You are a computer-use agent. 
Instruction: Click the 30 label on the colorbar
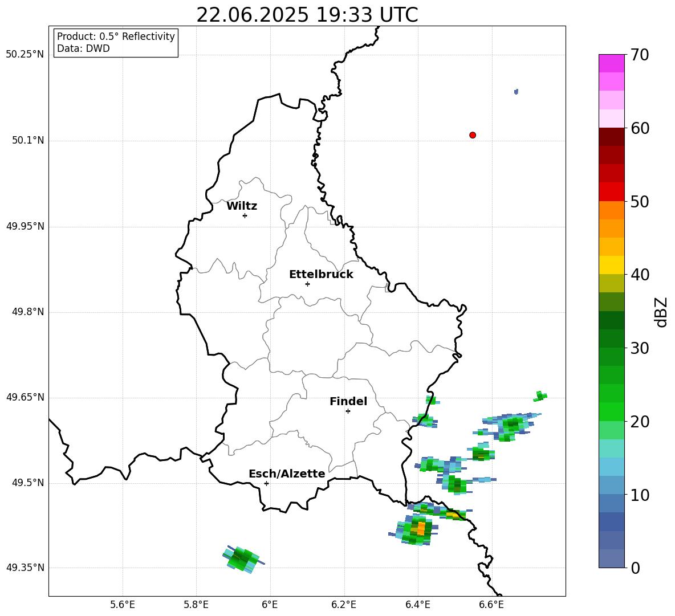point(640,348)
